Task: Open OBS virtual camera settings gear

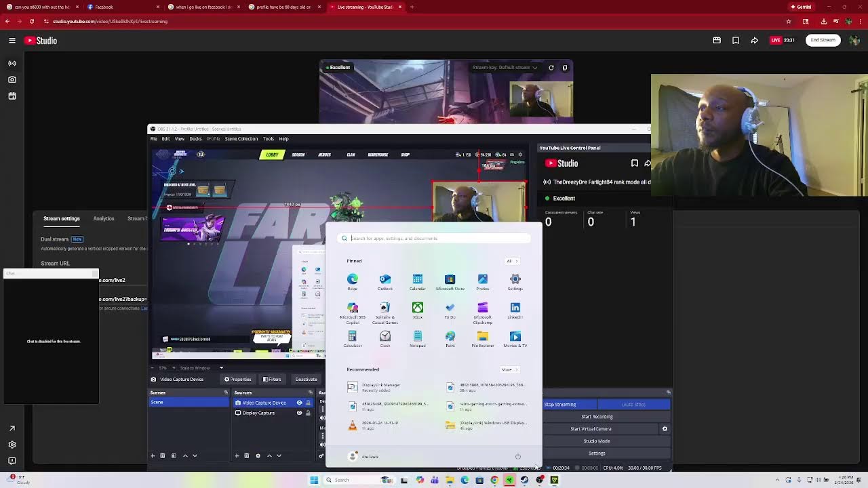Action: pos(665,428)
